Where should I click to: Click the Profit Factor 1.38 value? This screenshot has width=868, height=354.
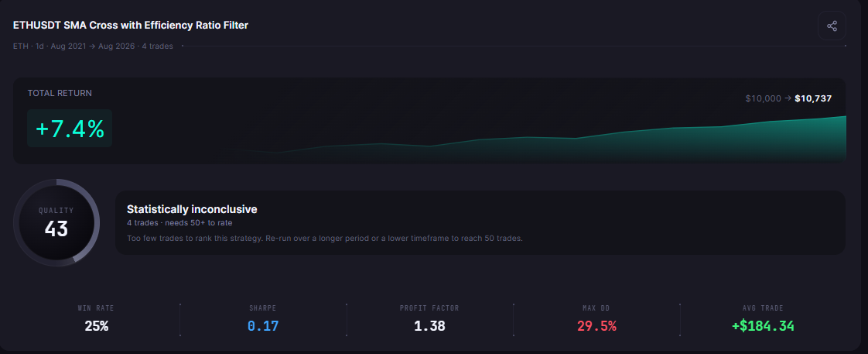click(429, 326)
